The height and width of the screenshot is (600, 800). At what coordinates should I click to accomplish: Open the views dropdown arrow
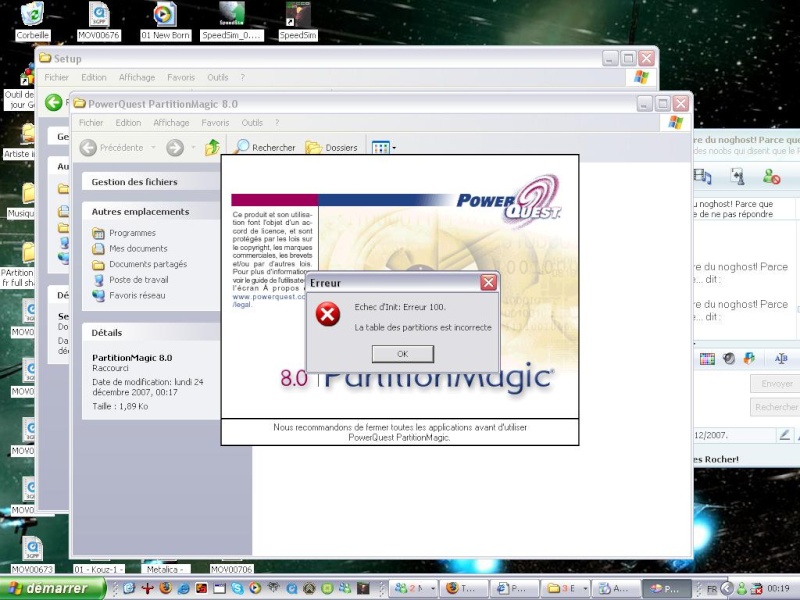coord(394,148)
